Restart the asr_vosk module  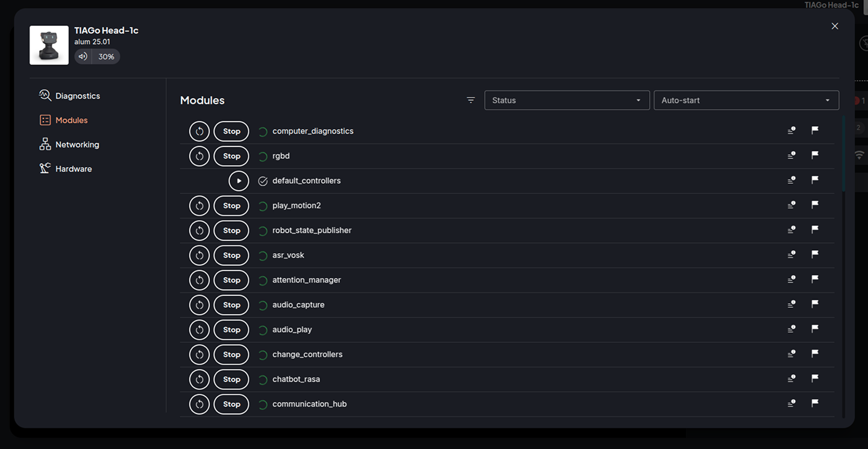point(200,256)
